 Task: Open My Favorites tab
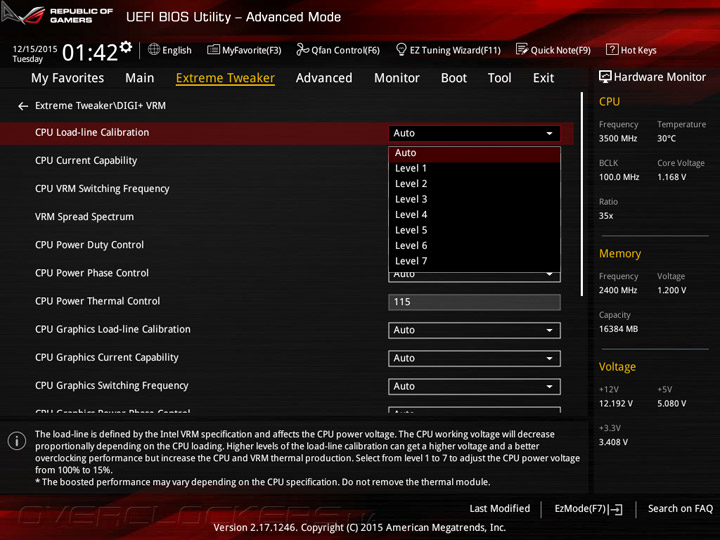(68, 78)
